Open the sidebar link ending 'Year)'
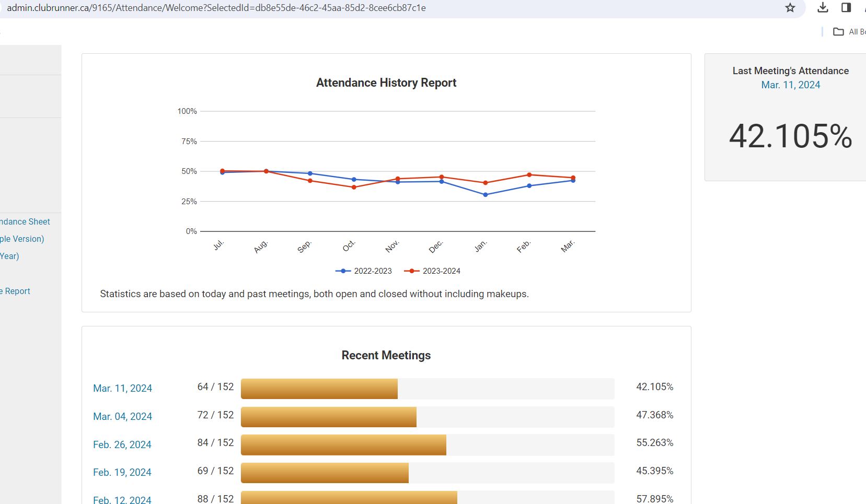The height and width of the screenshot is (504, 866). 9,256
